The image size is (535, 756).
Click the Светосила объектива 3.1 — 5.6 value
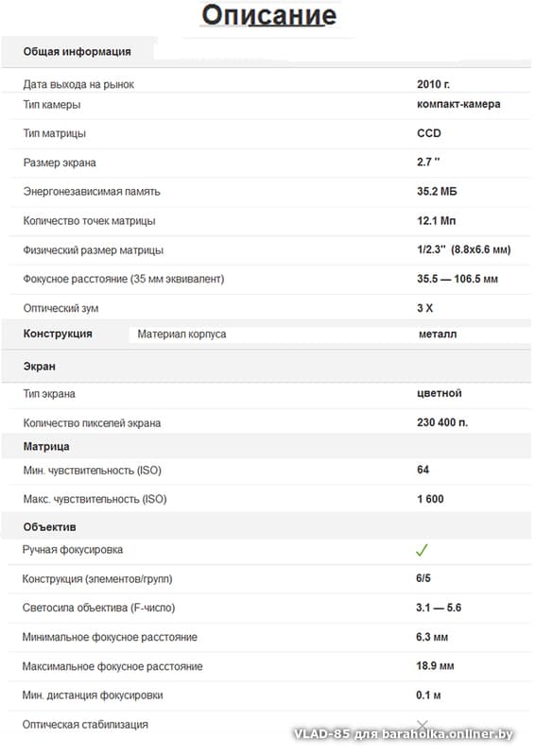pos(439,608)
